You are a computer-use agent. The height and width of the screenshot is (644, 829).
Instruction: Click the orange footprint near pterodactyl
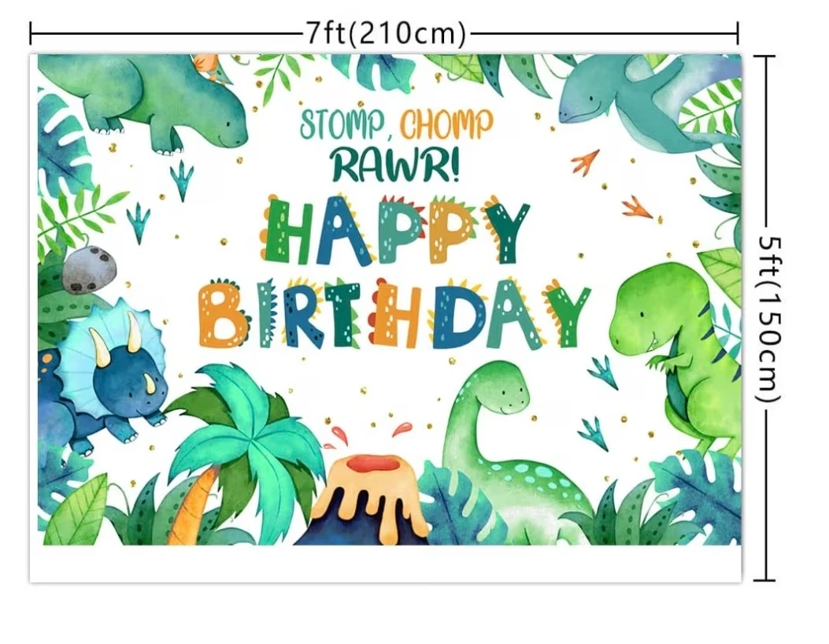pyautogui.click(x=585, y=161)
